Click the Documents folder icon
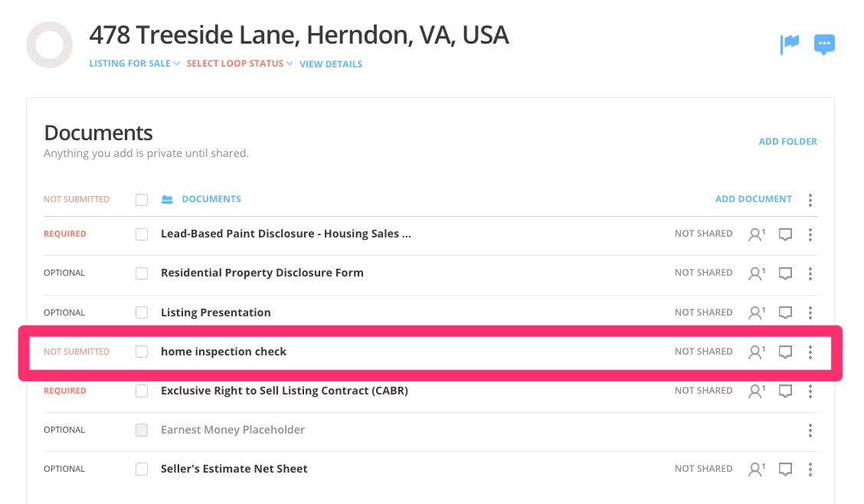Screen dimensions: 864x504 (167, 200)
